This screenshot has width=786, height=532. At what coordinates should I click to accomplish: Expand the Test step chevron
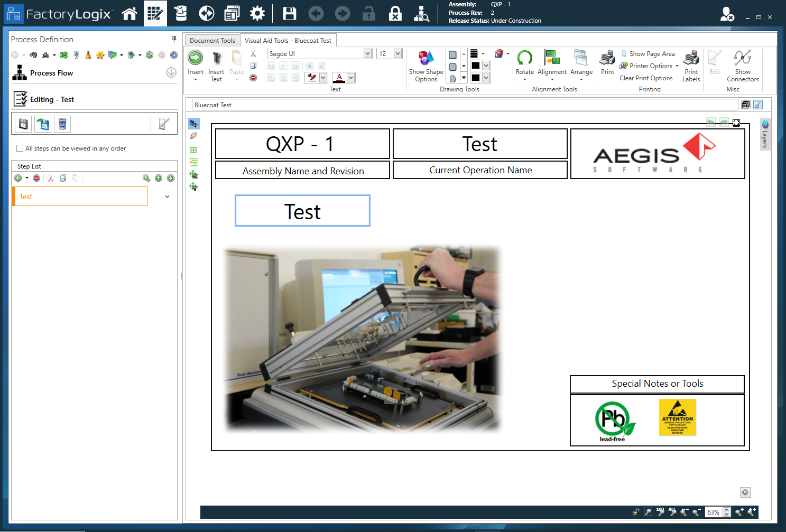tap(167, 197)
